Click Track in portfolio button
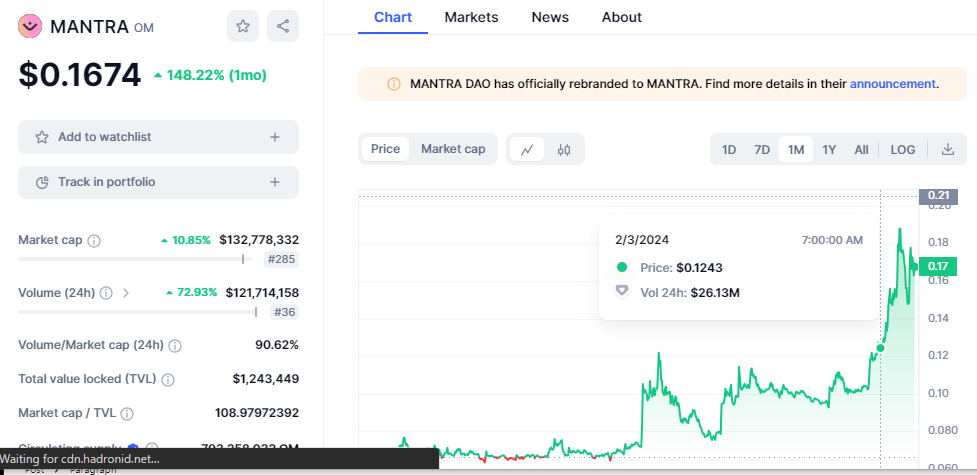Image resolution: width=977 pixels, height=475 pixels. [158, 182]
